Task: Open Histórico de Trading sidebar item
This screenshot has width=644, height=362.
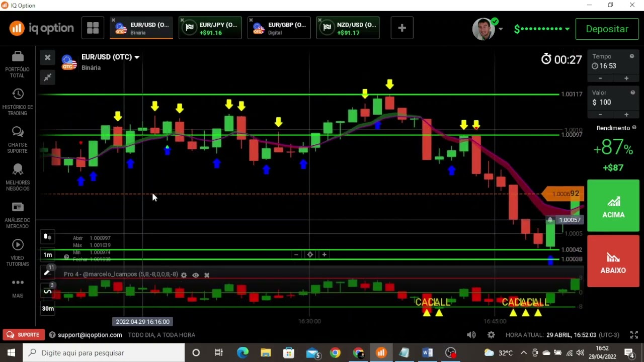Action: point(18,102)
